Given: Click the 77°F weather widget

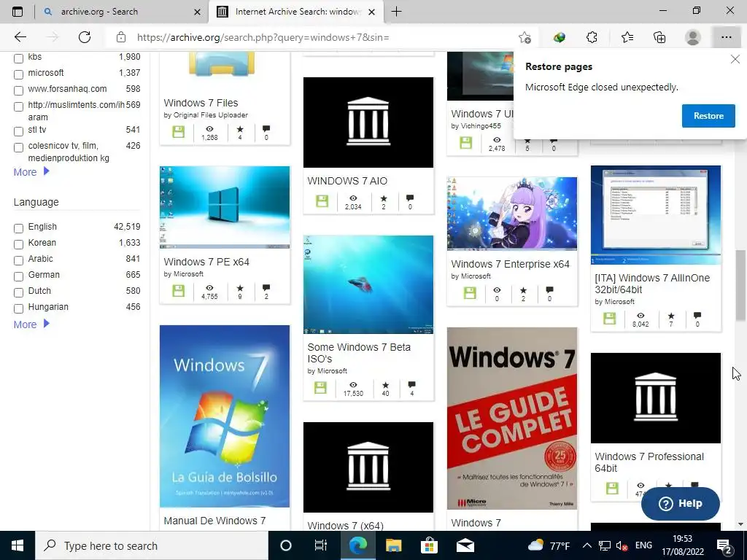Looking at the screenshot, I should [549, 545].
